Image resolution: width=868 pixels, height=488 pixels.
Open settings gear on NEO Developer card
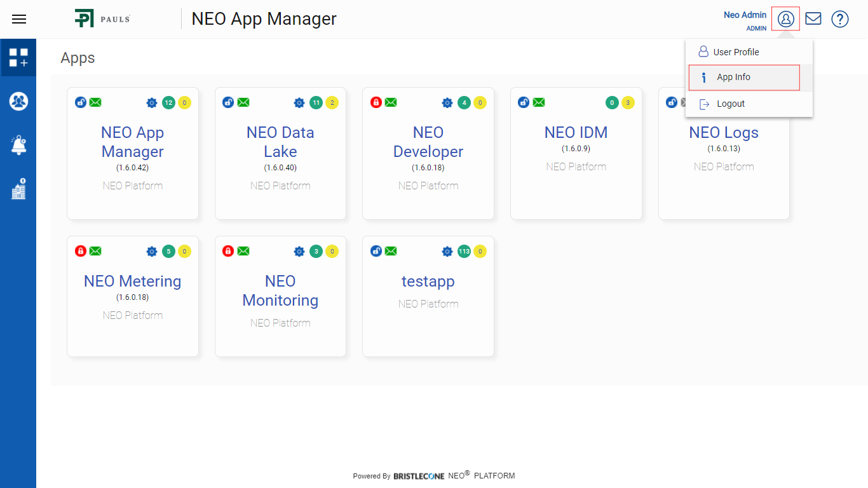(447, 103)
